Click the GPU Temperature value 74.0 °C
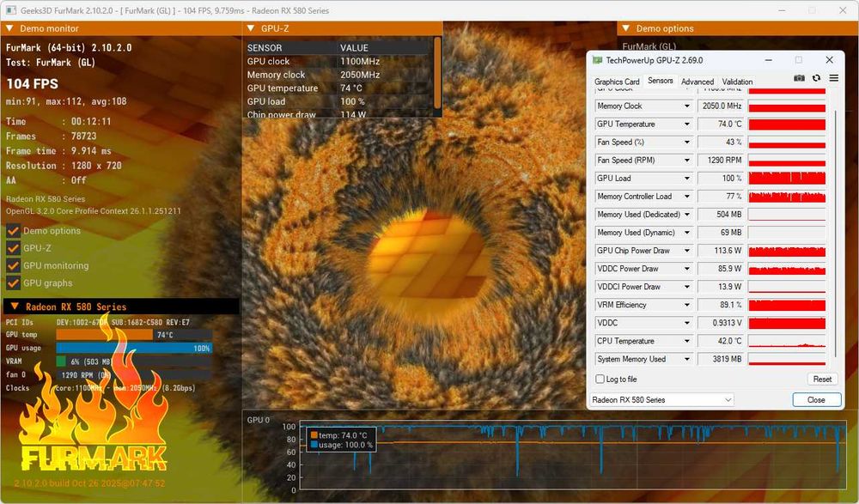859x504 pixels. tap(720, 124)
